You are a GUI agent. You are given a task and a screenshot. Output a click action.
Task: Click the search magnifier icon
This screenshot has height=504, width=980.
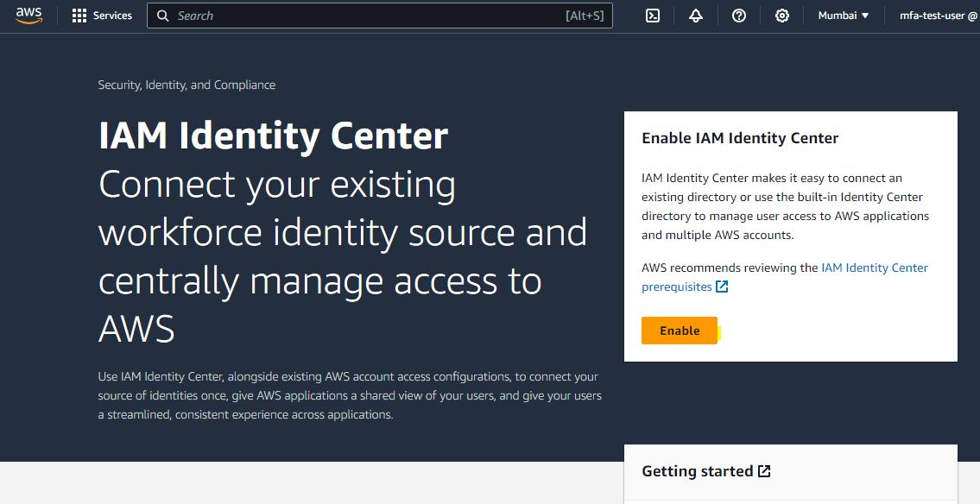pos(162,16)
